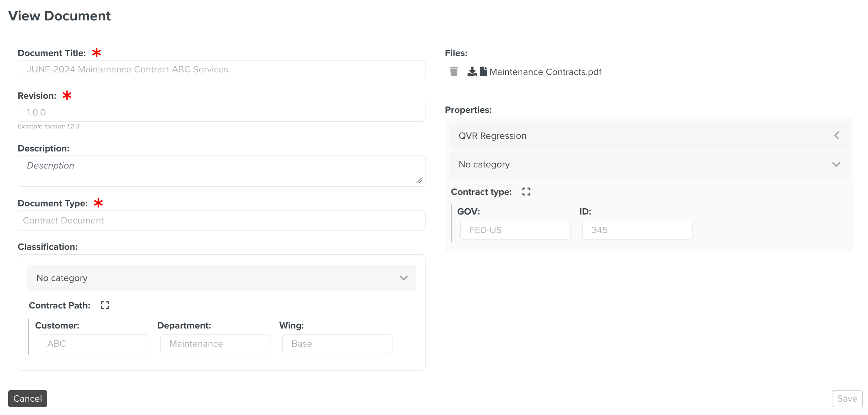Click the Classification: label
The image size is (868, 415).
pyautogui.click(x=47, y=247)
